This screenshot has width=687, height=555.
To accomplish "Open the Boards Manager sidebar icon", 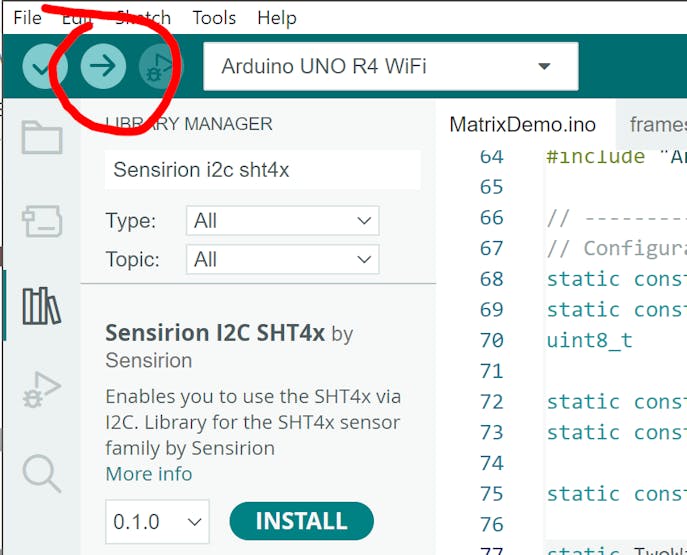I will (42, 221).
